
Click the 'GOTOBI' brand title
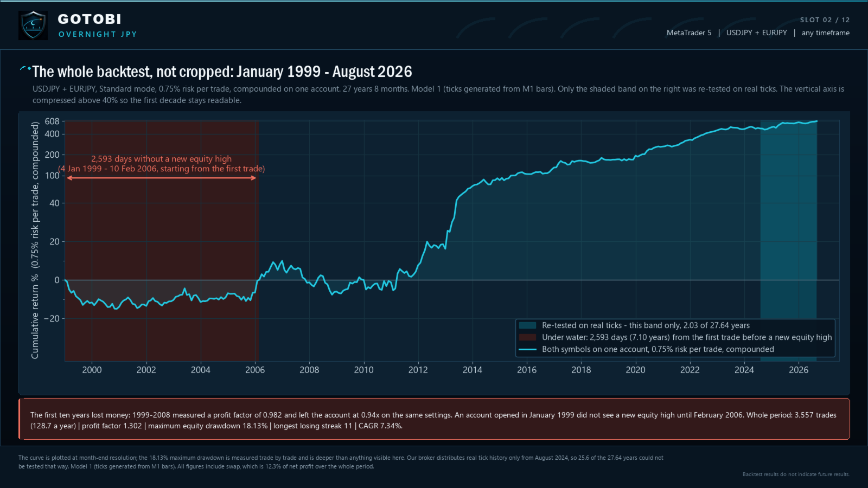pos(90,19)
